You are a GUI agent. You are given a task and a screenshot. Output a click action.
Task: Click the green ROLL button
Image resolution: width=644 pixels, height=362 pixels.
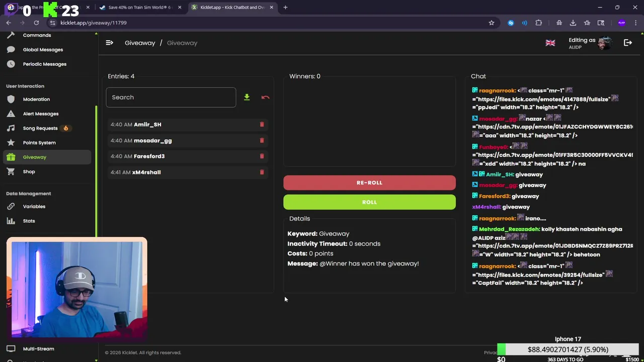coord(369,202)
